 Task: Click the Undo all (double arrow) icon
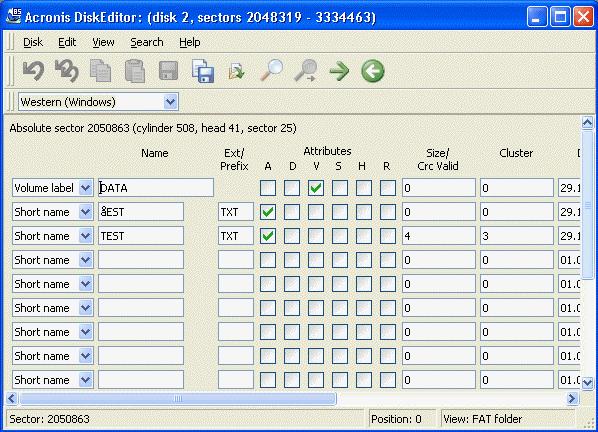[x=67, y=71]
